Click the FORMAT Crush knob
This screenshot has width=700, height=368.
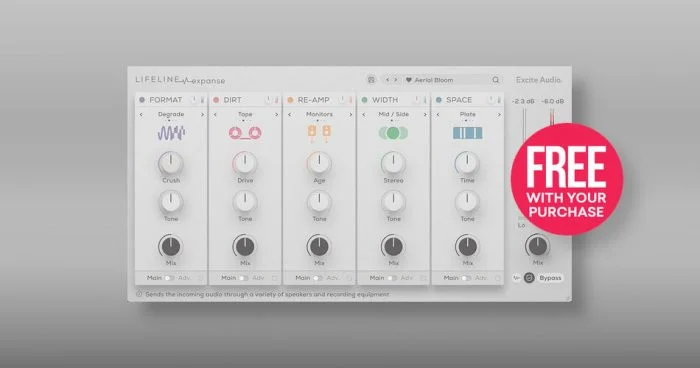(171, 163)
